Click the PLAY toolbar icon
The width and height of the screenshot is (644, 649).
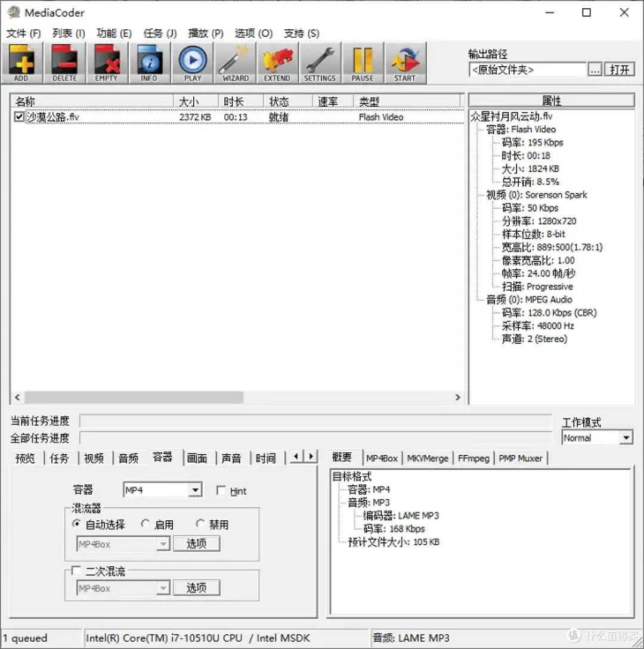193,63
